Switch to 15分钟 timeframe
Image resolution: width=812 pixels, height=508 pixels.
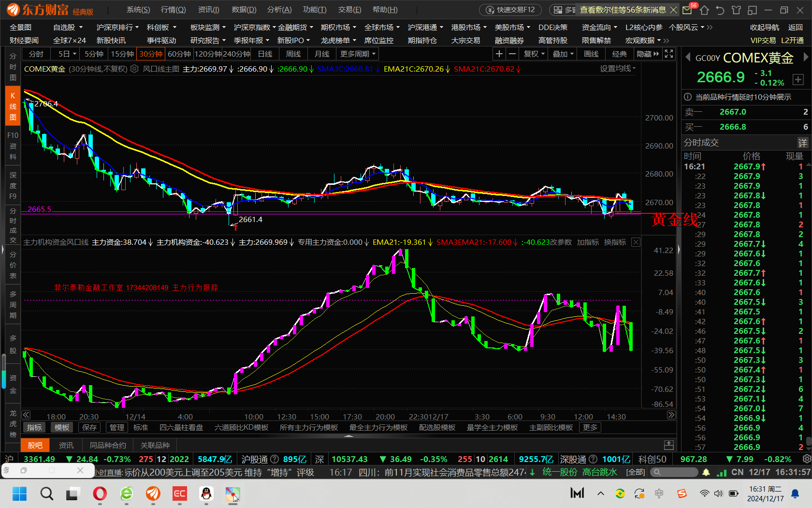122,54
